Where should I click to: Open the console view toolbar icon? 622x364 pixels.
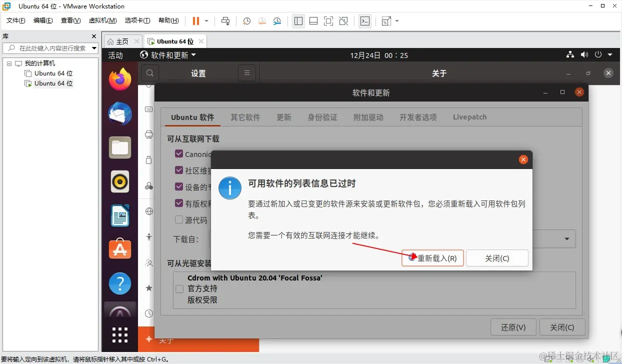pyautogui.click(x=365, y=21)
